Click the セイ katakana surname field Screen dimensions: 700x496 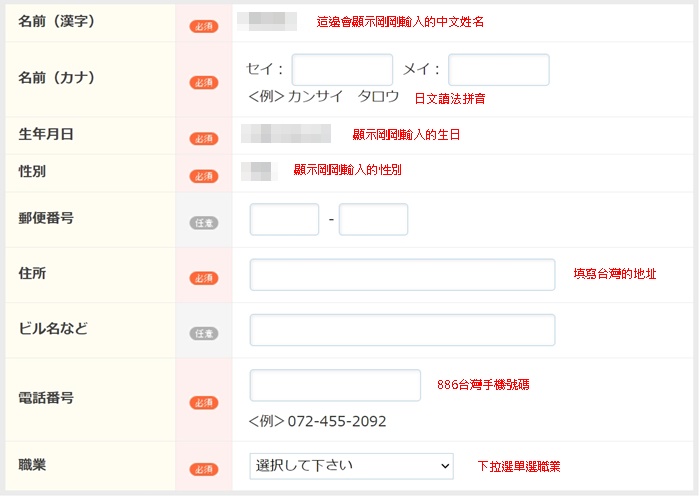(342, 70)
